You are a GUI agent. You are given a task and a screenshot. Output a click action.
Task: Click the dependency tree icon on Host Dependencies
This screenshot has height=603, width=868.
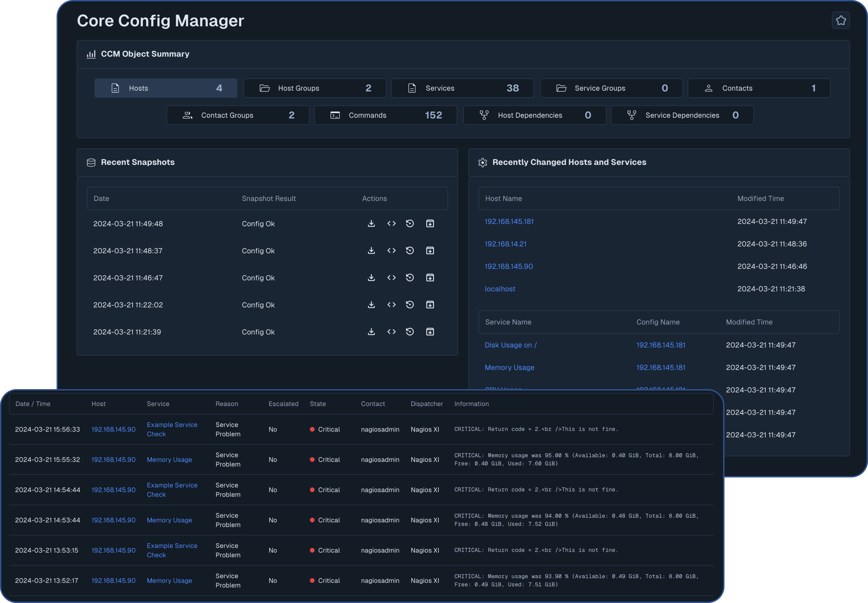[484, 115]
